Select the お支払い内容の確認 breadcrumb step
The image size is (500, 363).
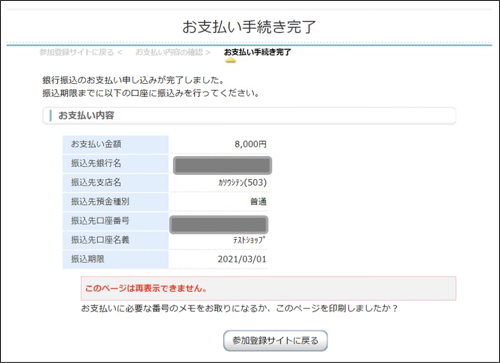tap(173, 52)
